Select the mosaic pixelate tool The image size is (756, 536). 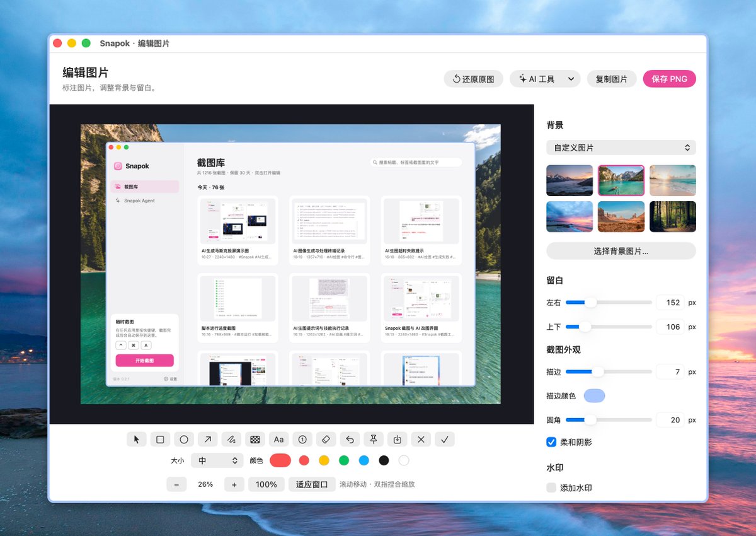[255, 440]
